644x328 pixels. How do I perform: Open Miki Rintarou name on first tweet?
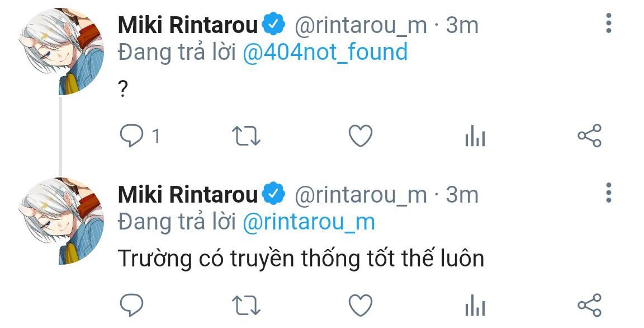[x=187, y=25]
